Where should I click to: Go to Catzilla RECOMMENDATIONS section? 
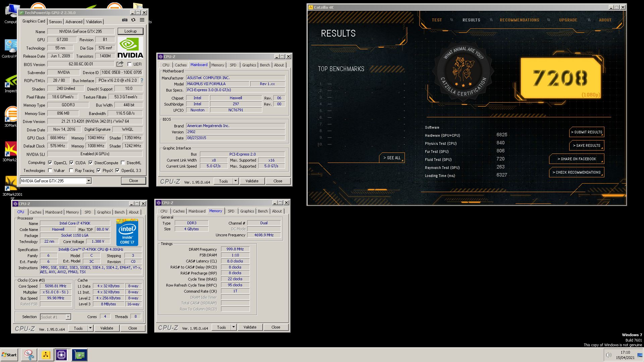click(x=519, y=20)
